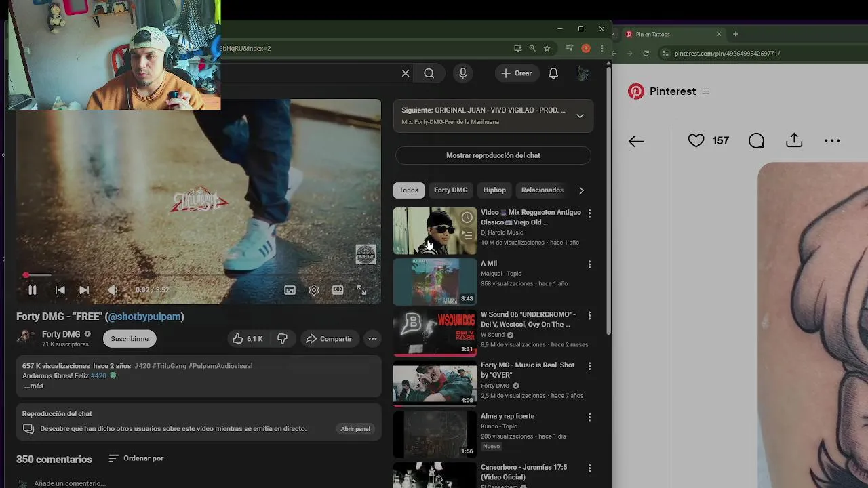The height and width of the screenshot is (488, 868).
Task: Open Pinterest hamburger menu
Action: click(705, 91)
